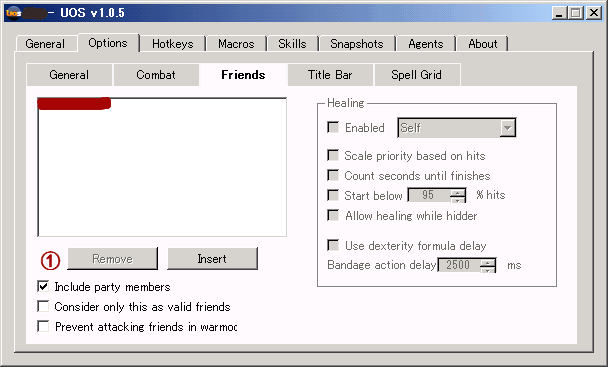Image resolution: width=608 pixels, height=367 pixels.
Task: Open the Hotkeys tab
Action: 173,43
